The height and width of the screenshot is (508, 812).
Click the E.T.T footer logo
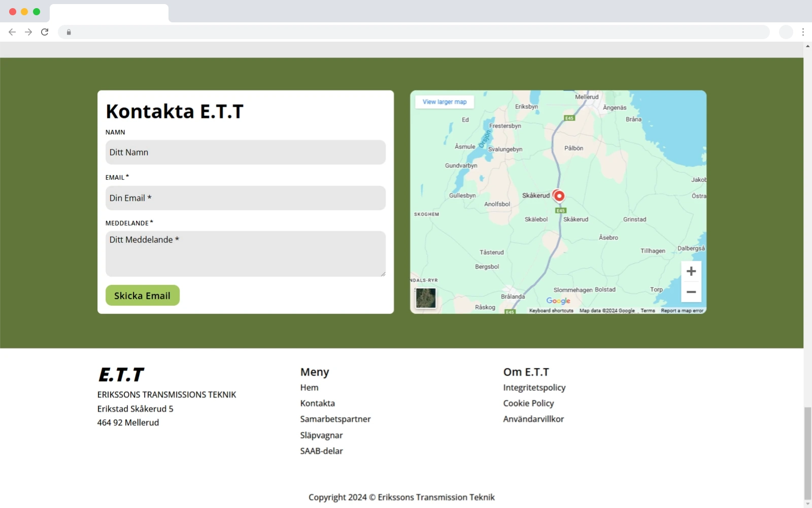(121, 375)
